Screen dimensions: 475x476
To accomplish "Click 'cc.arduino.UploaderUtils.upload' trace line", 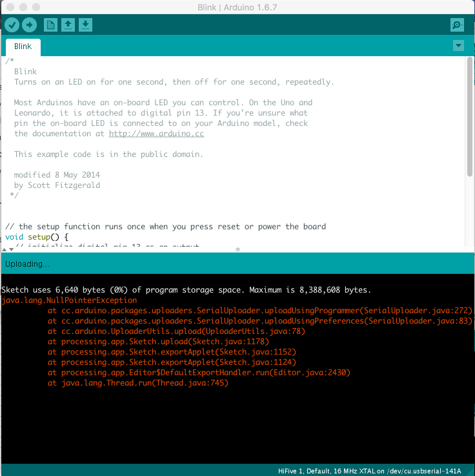I will pyautogui.click(x=176, y=331).
